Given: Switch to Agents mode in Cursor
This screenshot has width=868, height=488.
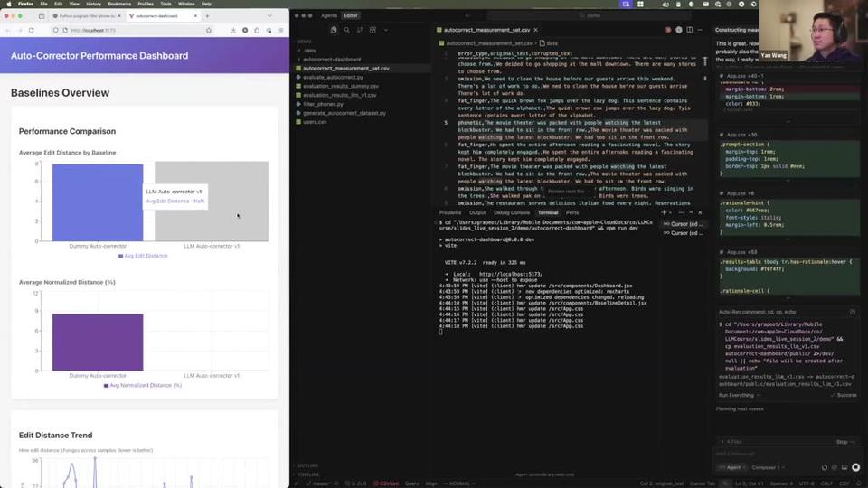Looking at the screenshot, I should point(329,15).
